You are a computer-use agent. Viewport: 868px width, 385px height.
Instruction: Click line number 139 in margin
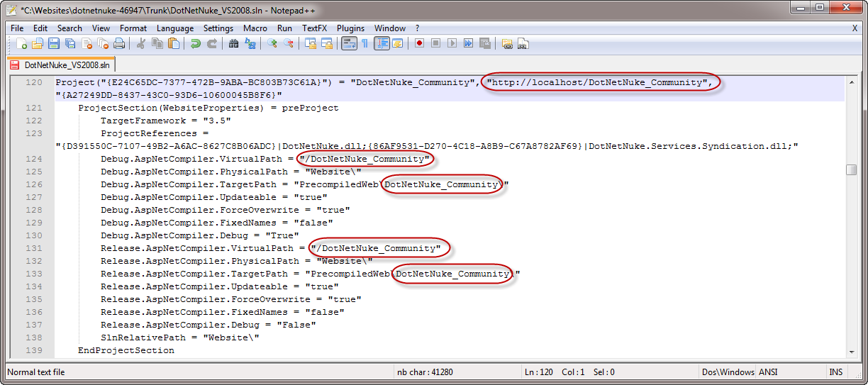(33, 350)
